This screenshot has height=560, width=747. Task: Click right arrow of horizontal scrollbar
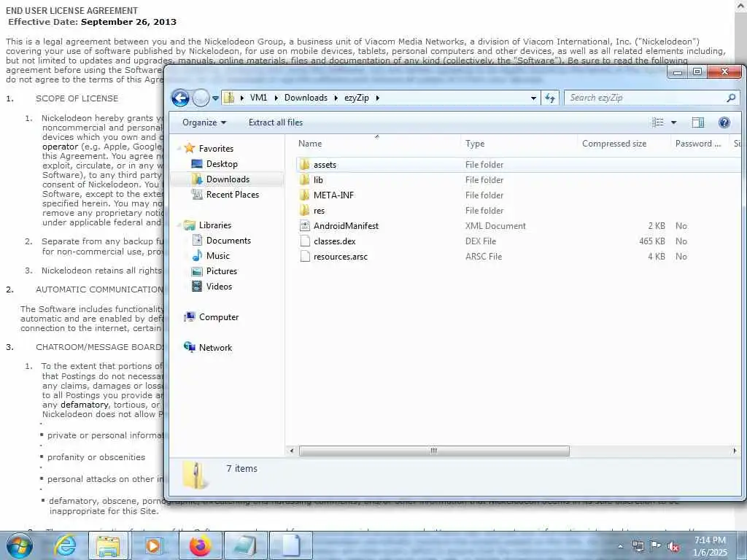click(x=734, y=451)
